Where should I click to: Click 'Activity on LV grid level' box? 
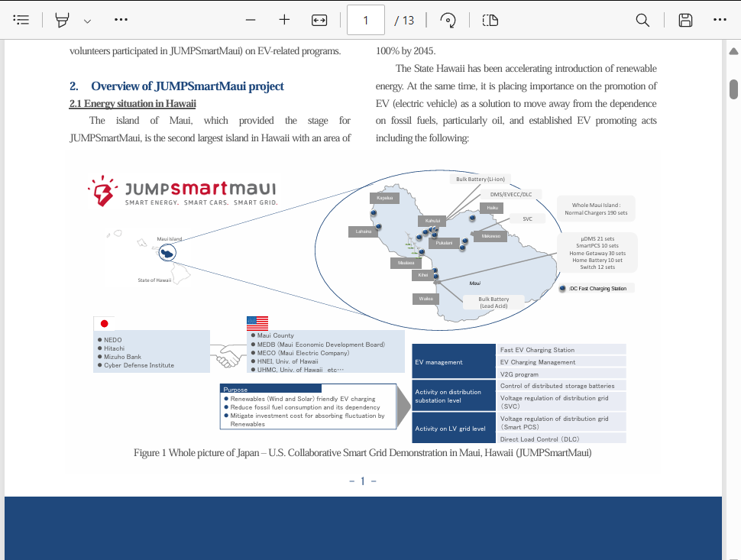454,428
